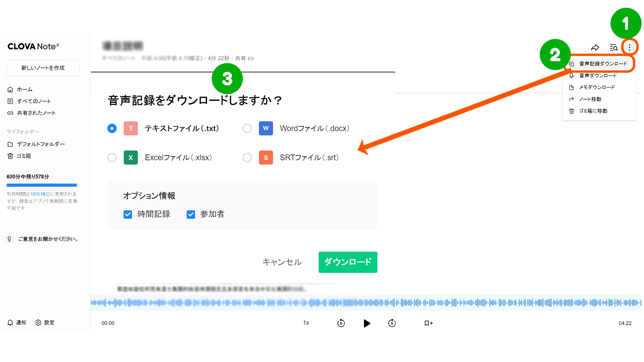This screenshot has width=644, height=362.
Task: Click キャンセル to close the dialog
Action: point(282,262)
